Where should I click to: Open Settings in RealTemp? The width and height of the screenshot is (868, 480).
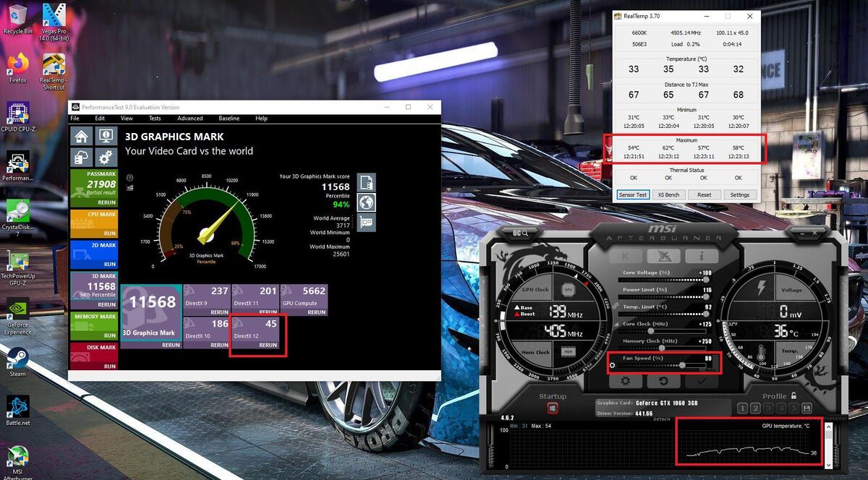(x=739, y=194)
